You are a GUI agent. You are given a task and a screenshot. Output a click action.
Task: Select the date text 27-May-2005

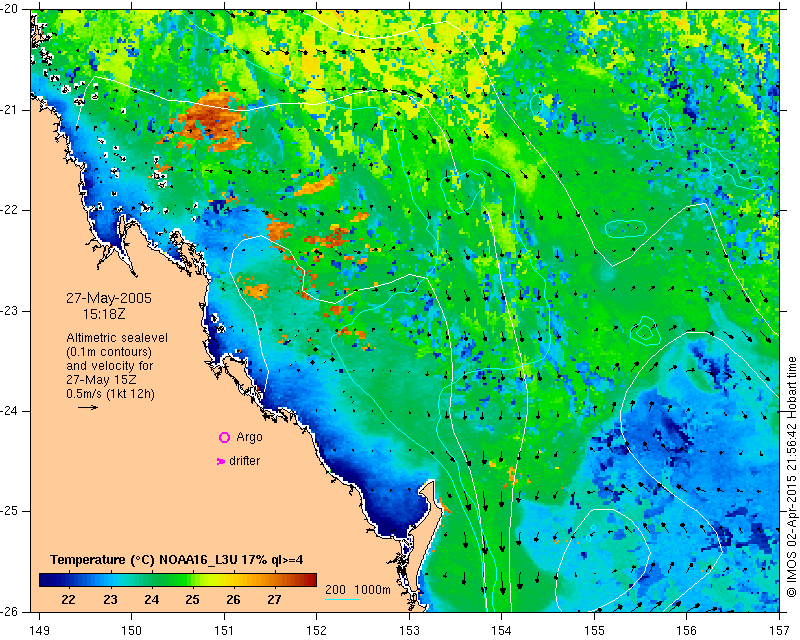tap(109, 298)
